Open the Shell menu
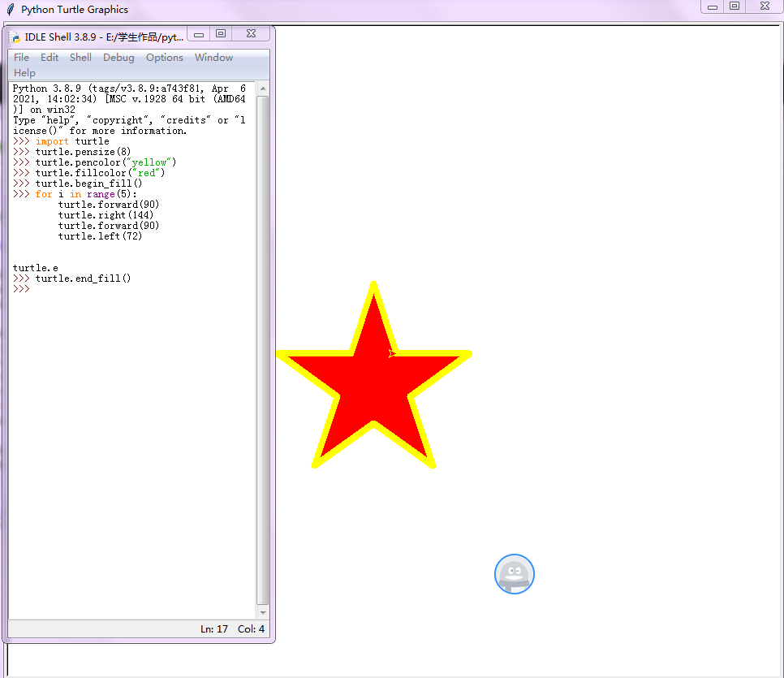Viewport: 784px width, 678px height. click(80, 58)
